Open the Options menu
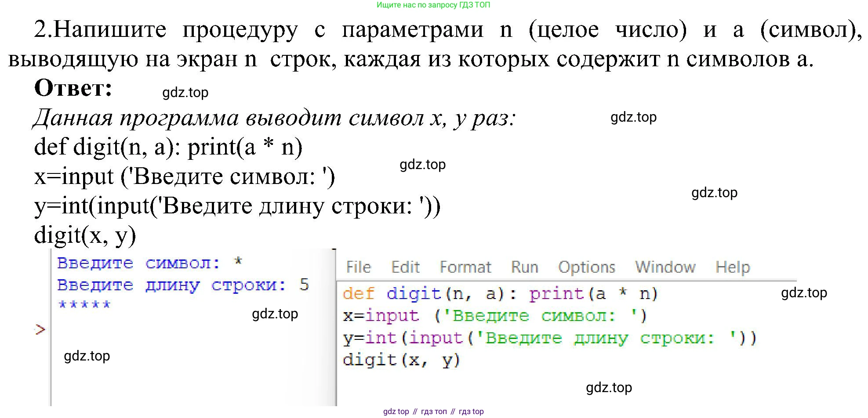The width and height of the screenshot is (868, 418). tap(586, 267)
